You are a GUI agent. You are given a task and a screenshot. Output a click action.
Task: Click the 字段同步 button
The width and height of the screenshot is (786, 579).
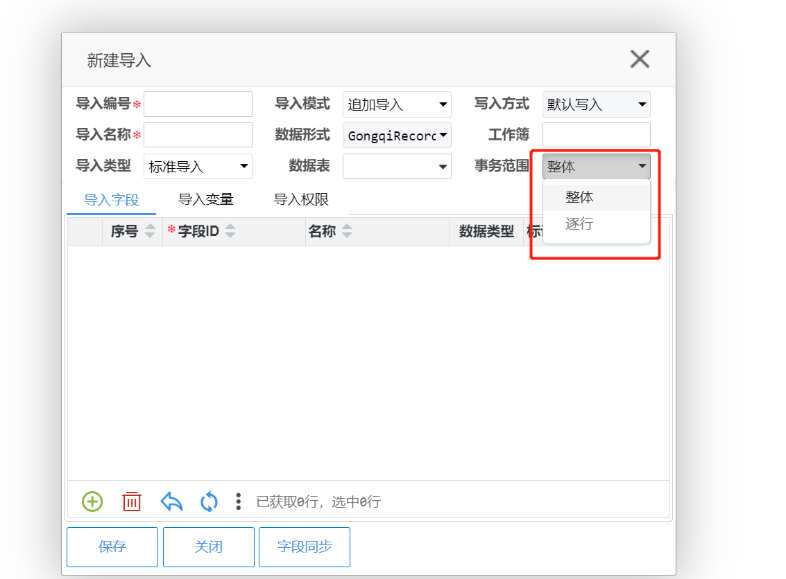(x=304, y=547)
